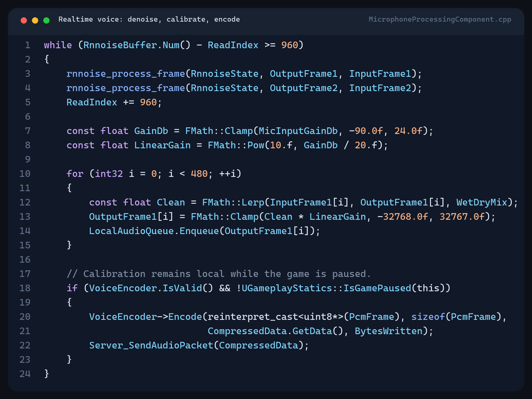Click 'WetDryMix' on line 12
Image resolution: width=532 pixels, height=399 pixels.
482,202
